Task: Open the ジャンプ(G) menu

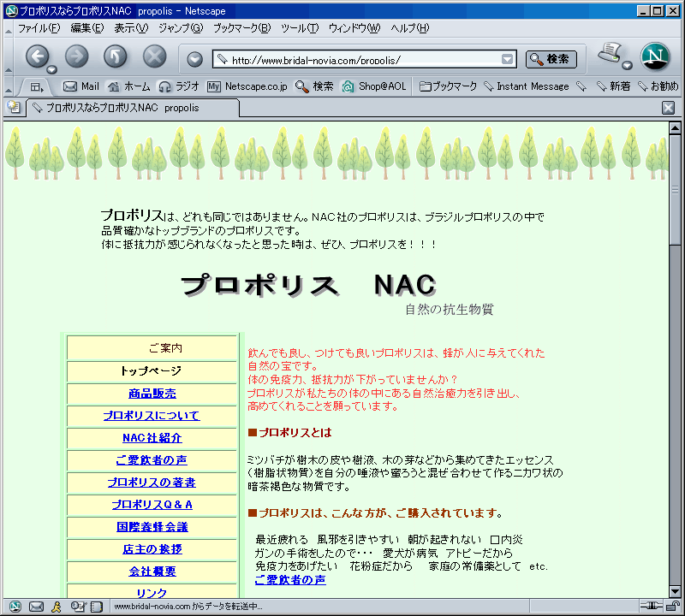Action: (181, 28)
